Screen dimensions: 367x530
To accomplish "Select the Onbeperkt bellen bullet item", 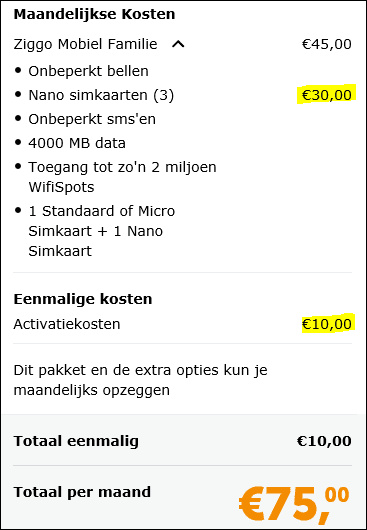I will click(x=89, y=71).
